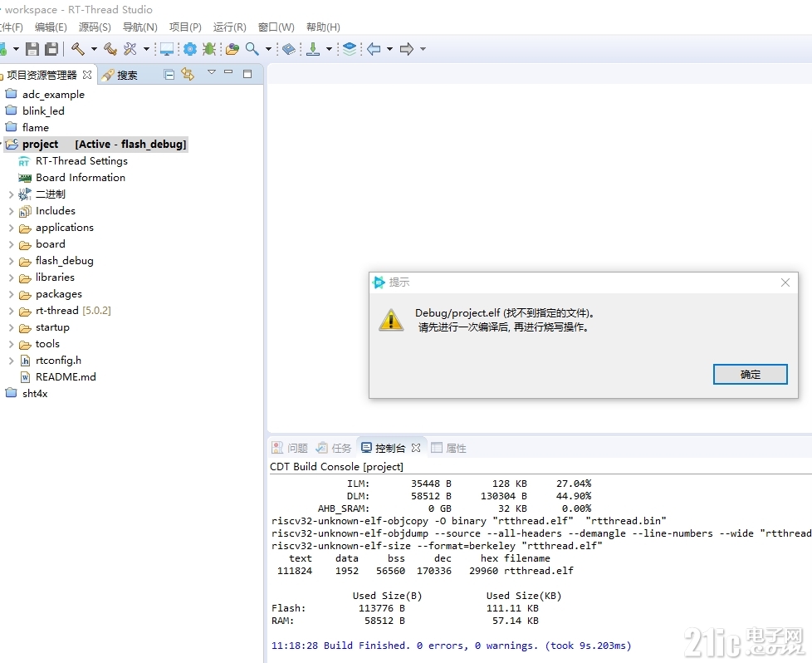The height and width of the screenshot is (663, 812).
Task: Expand the tools folder
Action: [11, 344]
